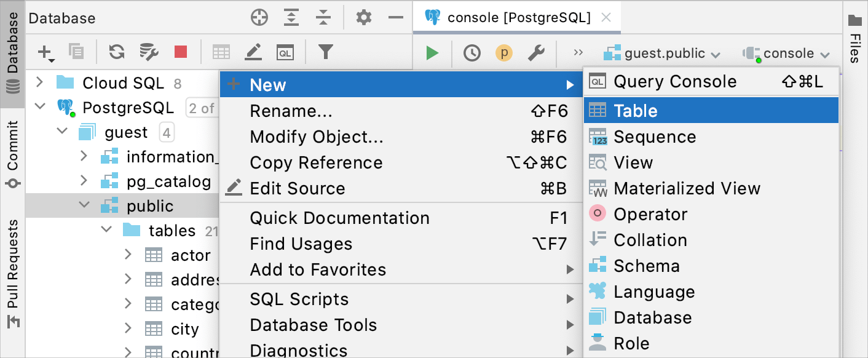Collapse the public schema node
The height and width of the screenshot is (358, 868).
84,205
